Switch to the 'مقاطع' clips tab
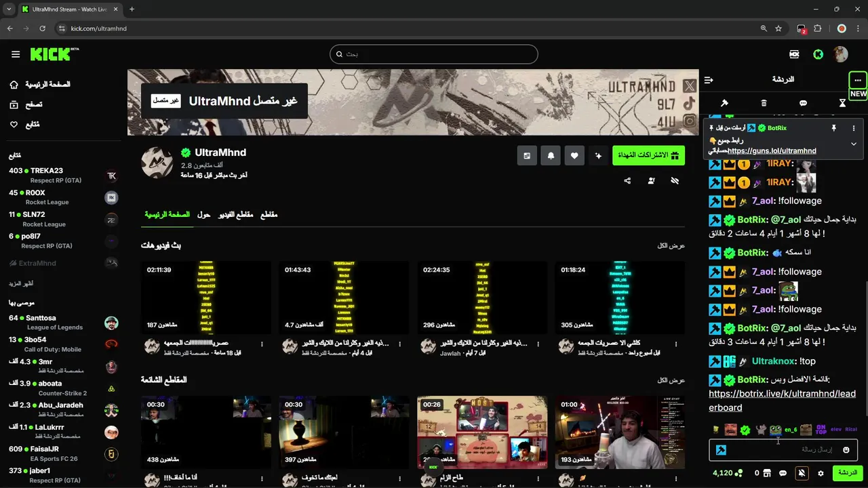The height and width of the screenshot is (488, 868). pos(269,214)
